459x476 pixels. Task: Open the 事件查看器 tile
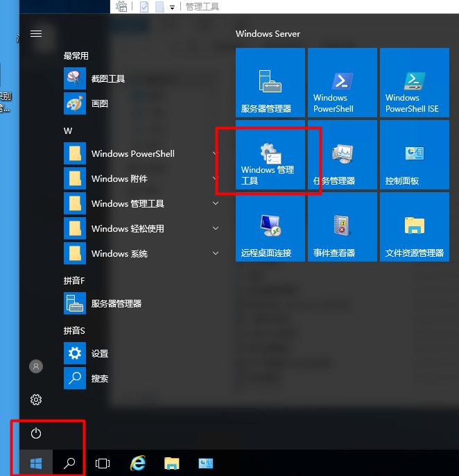click(343, 227)
